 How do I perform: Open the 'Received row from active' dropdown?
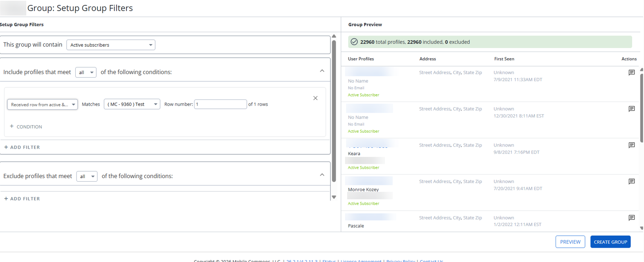[x=43, y=104]
